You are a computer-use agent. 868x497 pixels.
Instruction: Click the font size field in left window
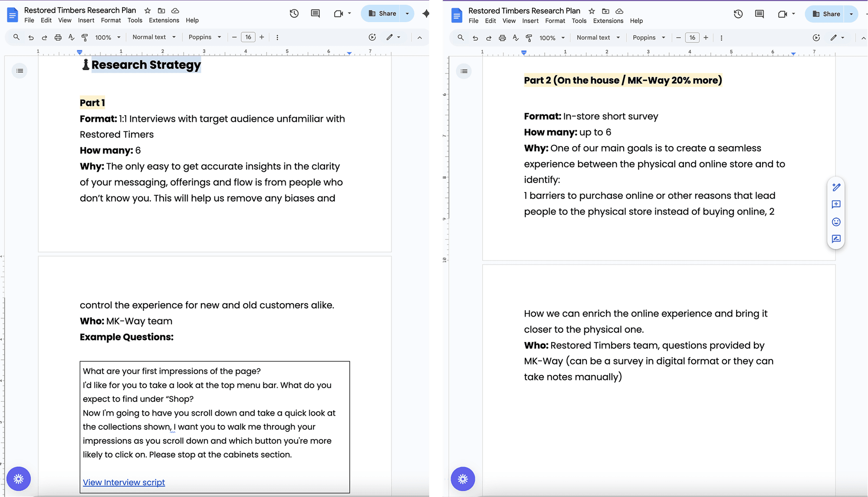point(248,37)
